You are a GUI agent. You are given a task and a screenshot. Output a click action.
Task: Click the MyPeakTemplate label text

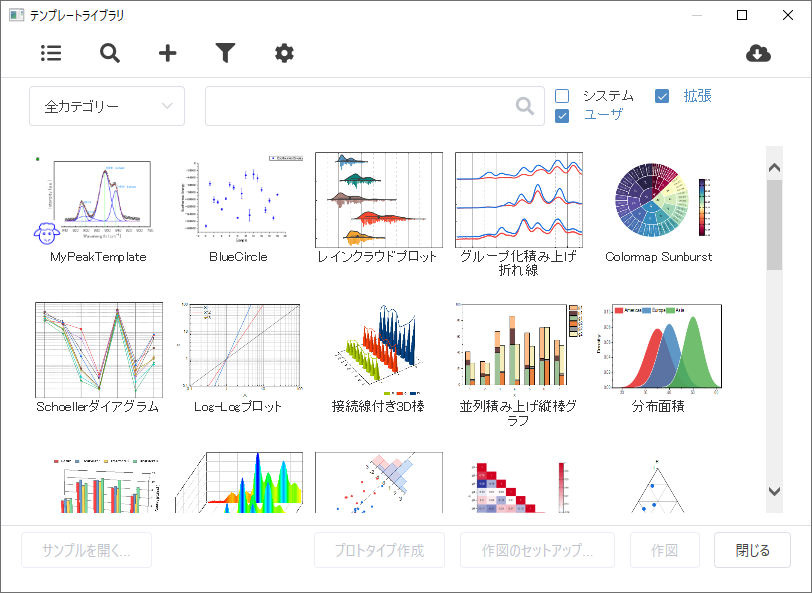pos(98,257)
